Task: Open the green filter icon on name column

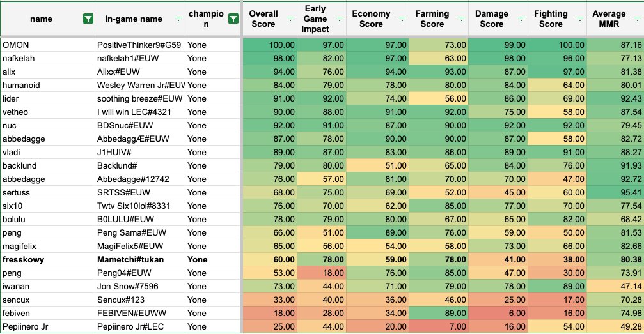Action: point(88,19)
